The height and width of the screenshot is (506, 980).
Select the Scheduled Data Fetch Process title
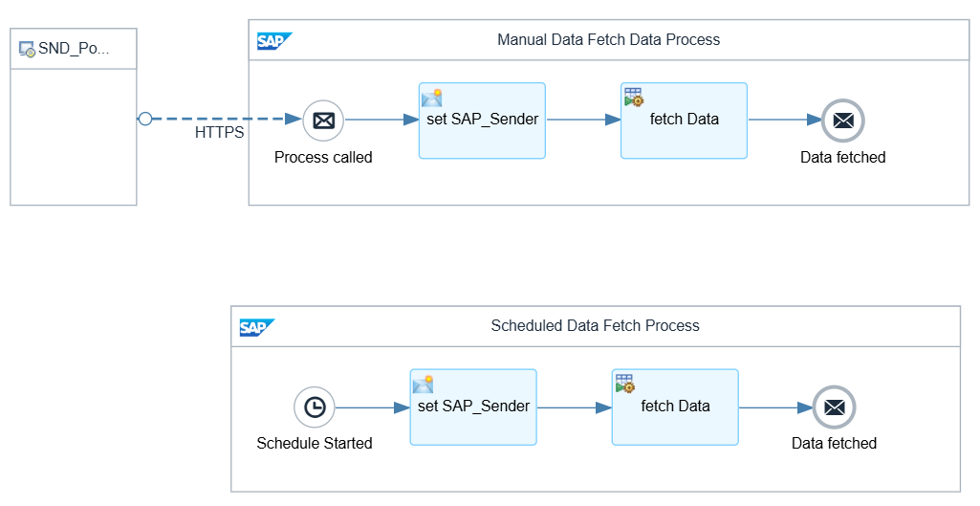click(595, 326)
